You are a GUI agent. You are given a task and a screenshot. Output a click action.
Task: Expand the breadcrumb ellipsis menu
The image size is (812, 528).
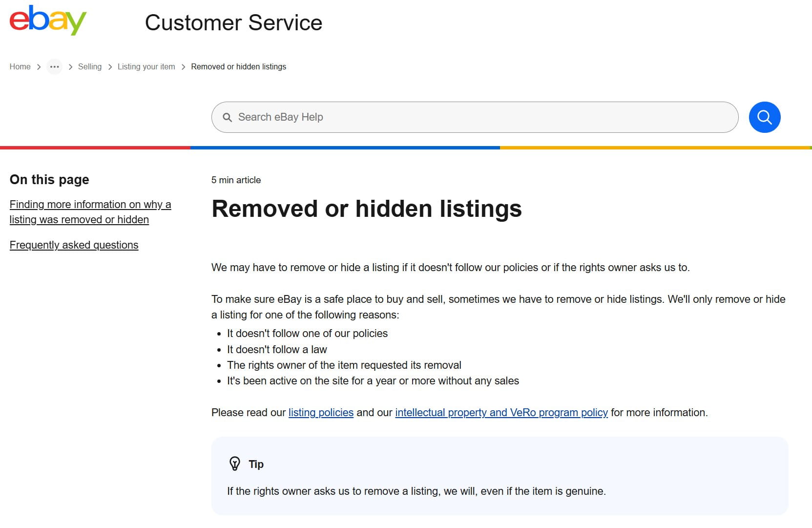(x=54, y=67)
